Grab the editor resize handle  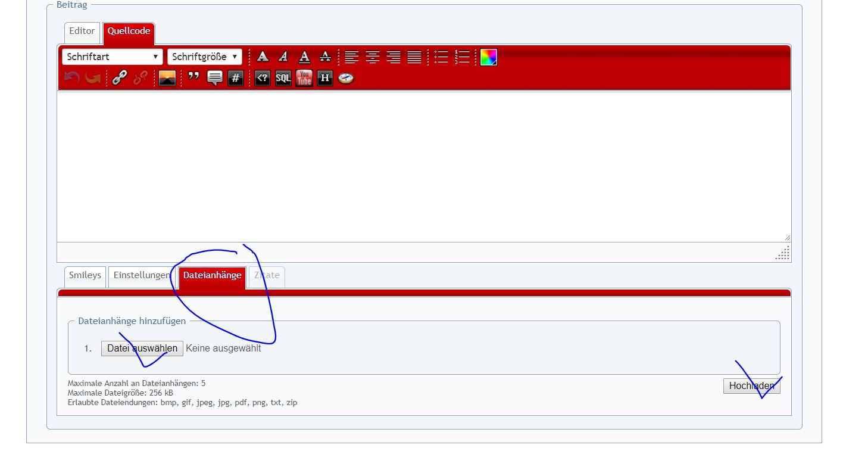point(783,253)
